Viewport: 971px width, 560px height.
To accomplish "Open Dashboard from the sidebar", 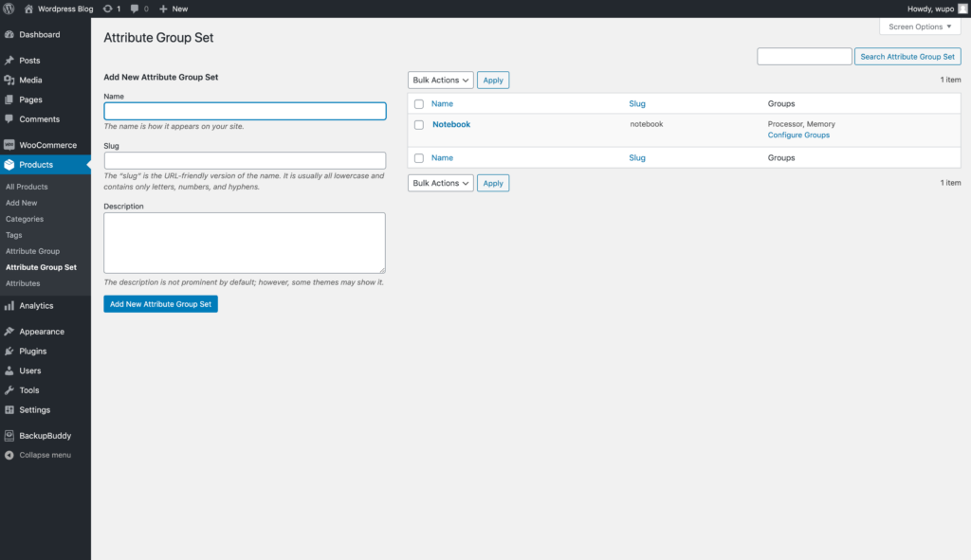I will (39, 35).
